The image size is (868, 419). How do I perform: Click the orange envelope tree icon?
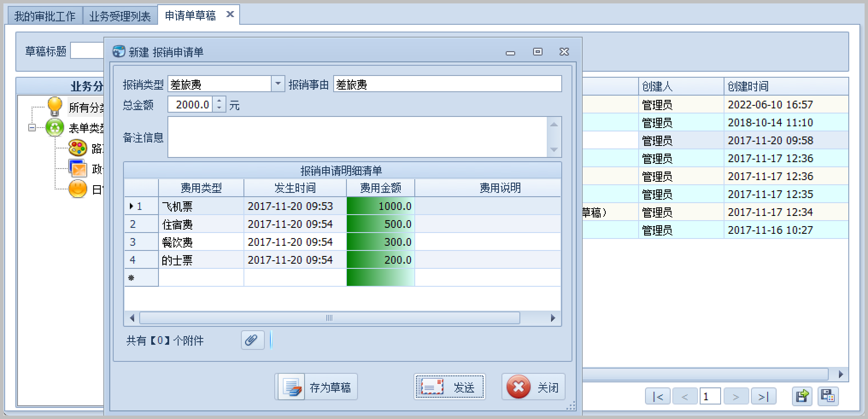78,168
